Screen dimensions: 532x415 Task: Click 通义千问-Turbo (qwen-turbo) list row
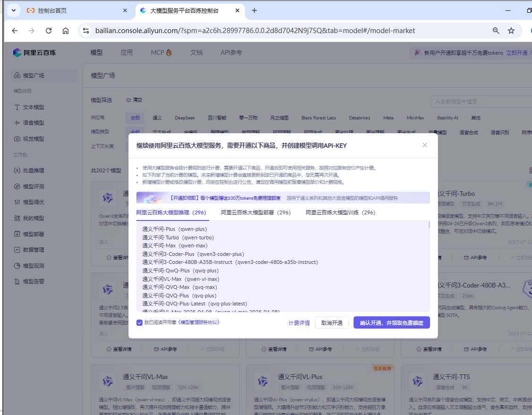(x=178, y=237)
